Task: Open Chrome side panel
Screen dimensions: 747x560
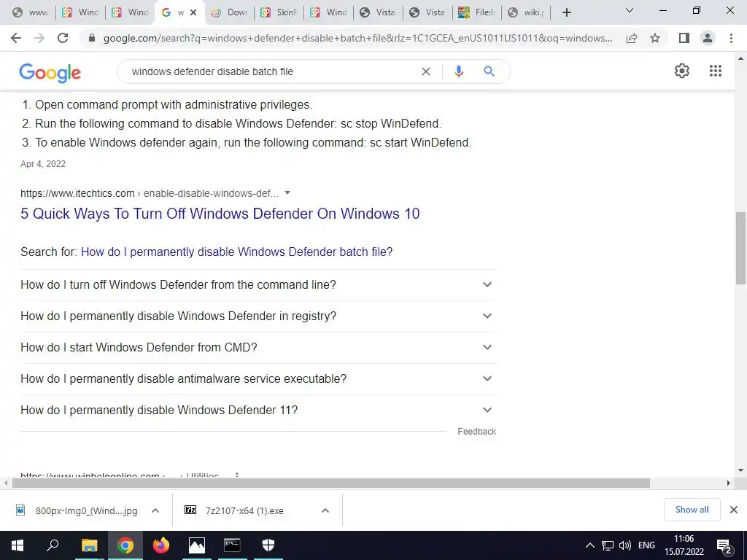Action: click(684, 38)
